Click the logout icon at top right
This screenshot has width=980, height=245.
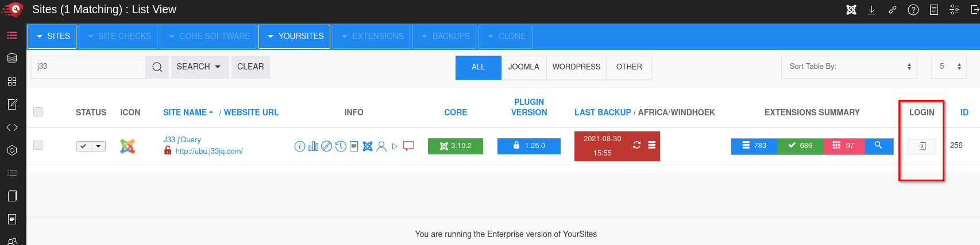point(975,10)
